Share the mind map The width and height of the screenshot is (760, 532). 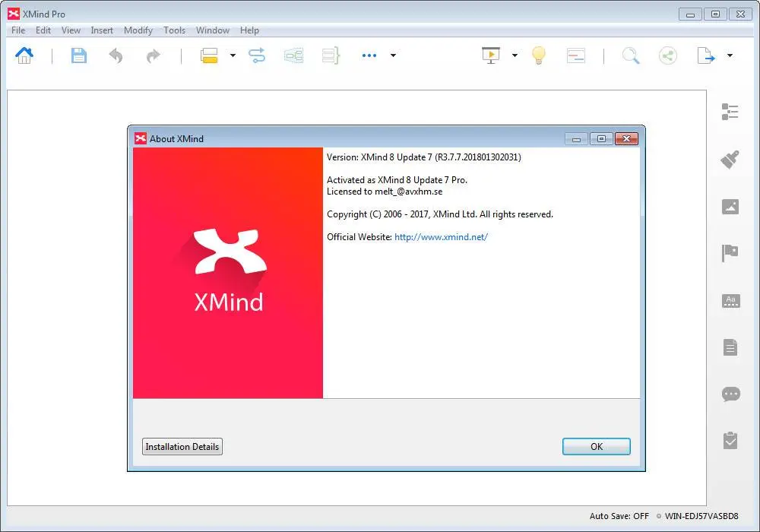pos(667,55)
